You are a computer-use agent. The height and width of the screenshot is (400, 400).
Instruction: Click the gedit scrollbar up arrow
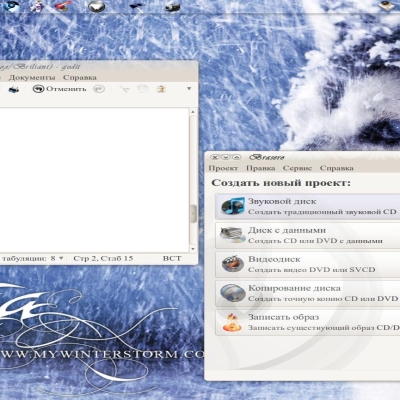193,112
